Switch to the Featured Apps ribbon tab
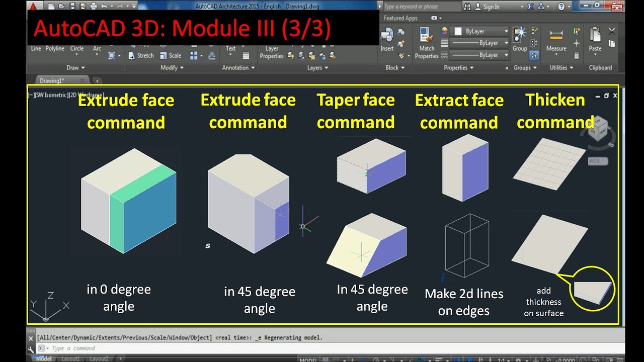 point(400,18)
